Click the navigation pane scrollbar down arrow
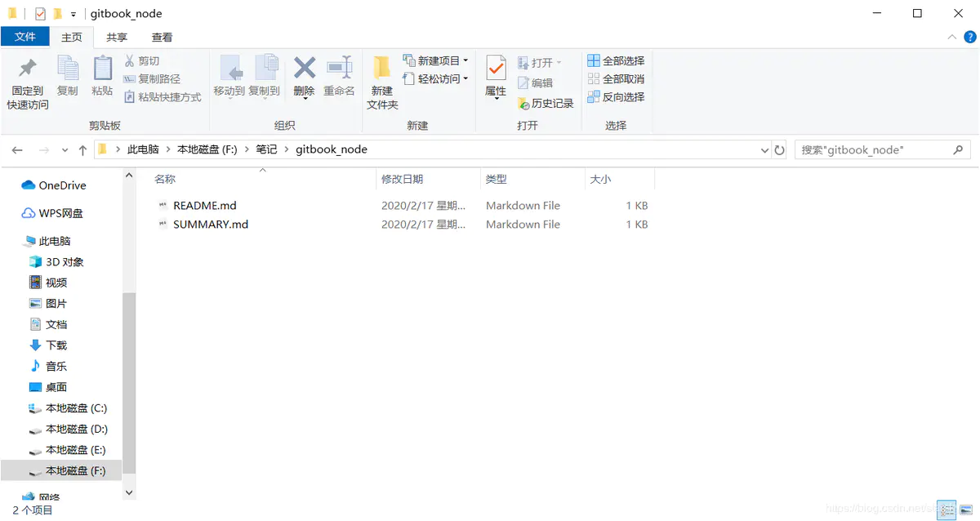The height and width of the screenshot is (521, 980). 129,492
